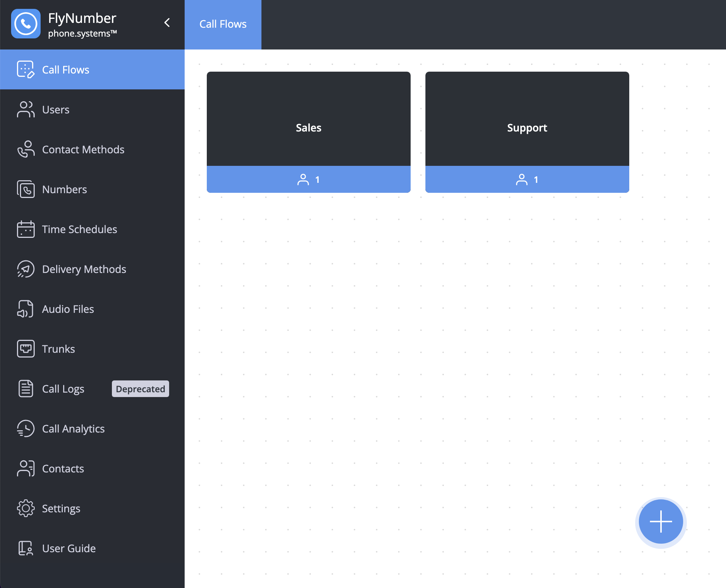View Call Analytics section
Viewport: 726px width, 588px height.
click(x=92, y=428)
